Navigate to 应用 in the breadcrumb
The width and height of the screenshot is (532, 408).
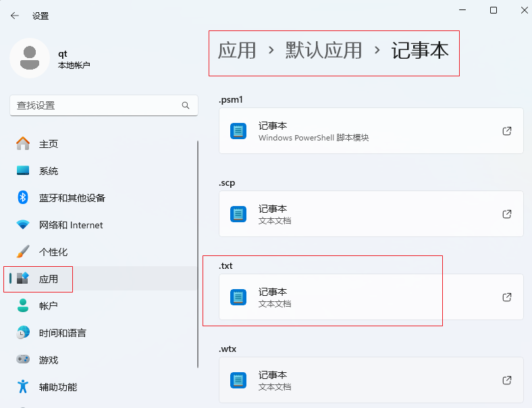coord(237,51)
